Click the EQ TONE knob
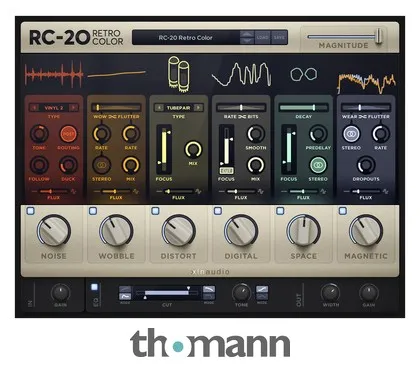The width and height of the screenshot is (420, 367). pyautogui.click(x=241, y=293)
